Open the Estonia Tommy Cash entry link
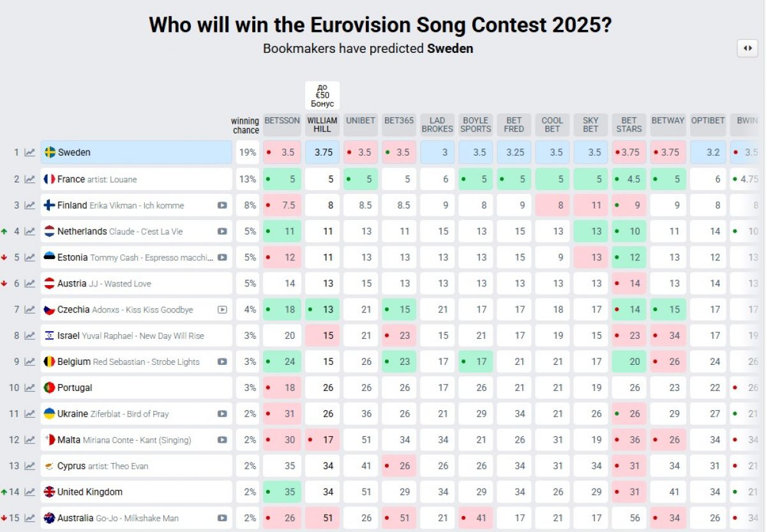Screen dimensions: 766x532 [x=128, y=258]
